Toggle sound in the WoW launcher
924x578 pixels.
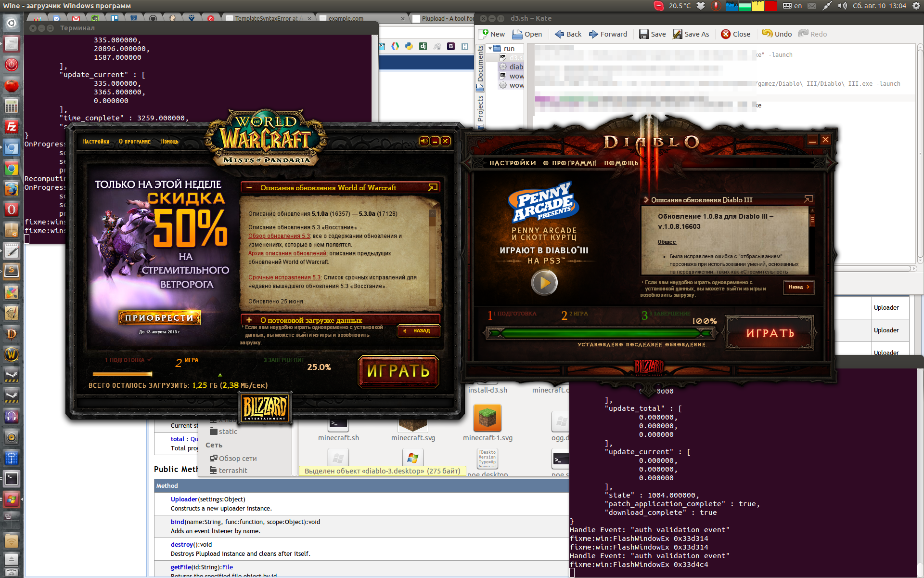tap(423, 141)
